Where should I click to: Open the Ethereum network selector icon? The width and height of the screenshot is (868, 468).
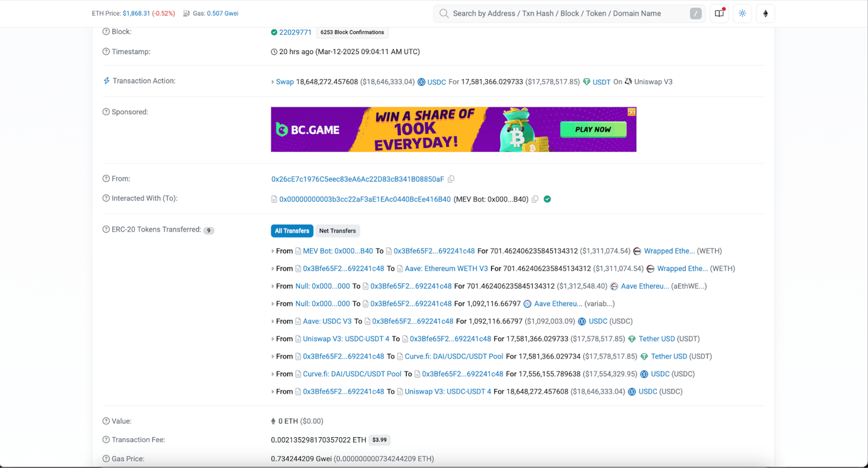(765, 14)
